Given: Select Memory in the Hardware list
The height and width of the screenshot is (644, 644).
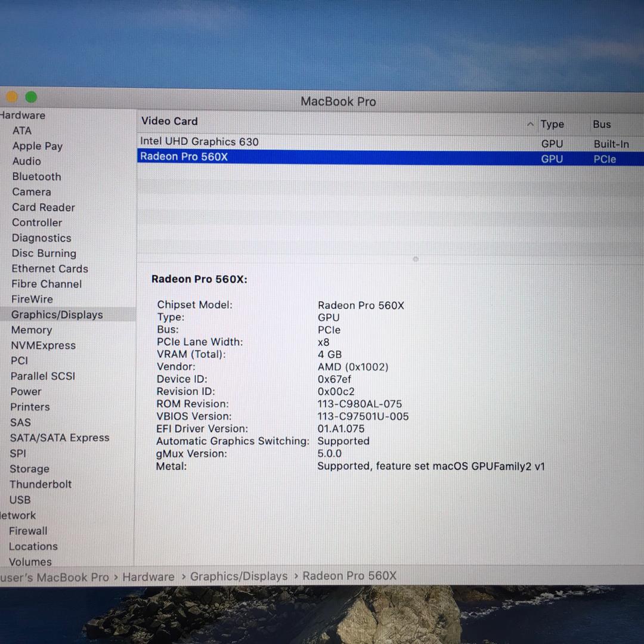Looking at the screenshot, I should click(x=32, y=330).
